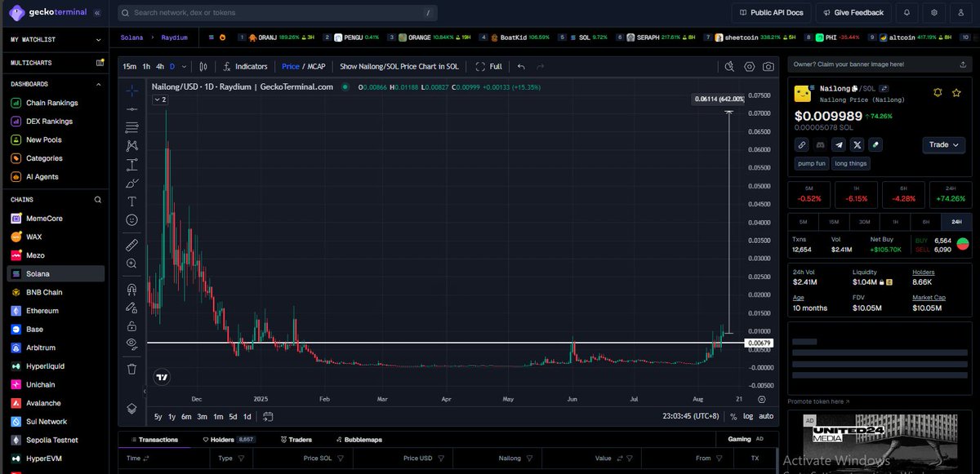
Task: Open the chart candle style selector
Action: click(203, 67)
